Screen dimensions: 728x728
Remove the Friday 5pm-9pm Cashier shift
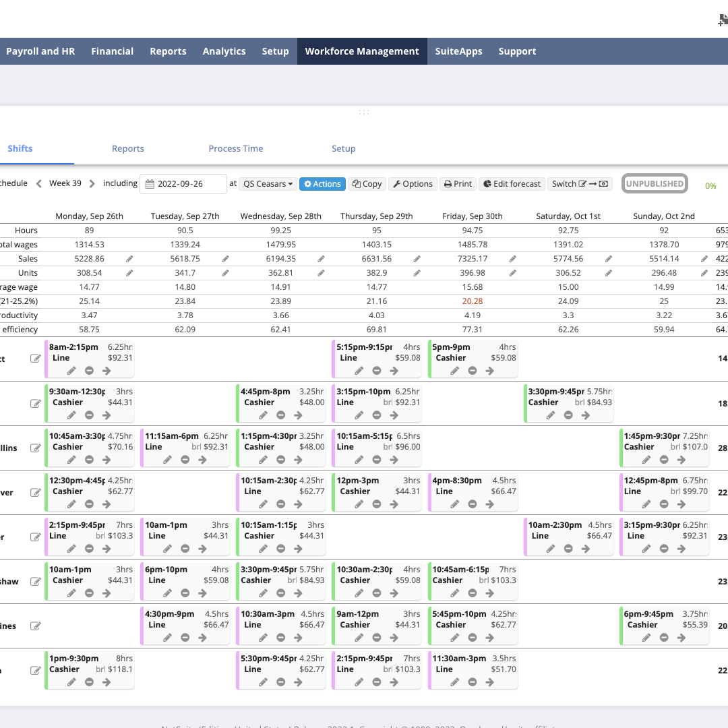[x=472, y=371]
